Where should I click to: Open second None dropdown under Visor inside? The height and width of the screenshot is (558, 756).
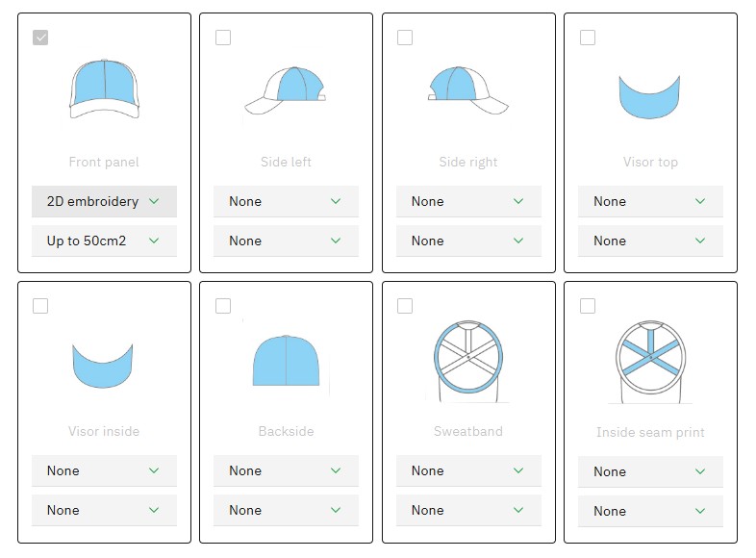[104, 510]
